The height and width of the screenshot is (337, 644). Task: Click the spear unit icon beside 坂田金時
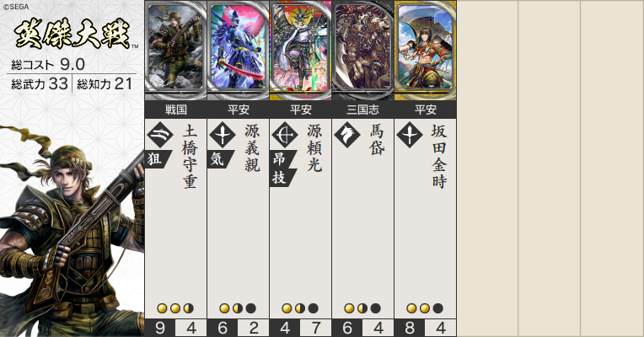(x=410, y=135)
